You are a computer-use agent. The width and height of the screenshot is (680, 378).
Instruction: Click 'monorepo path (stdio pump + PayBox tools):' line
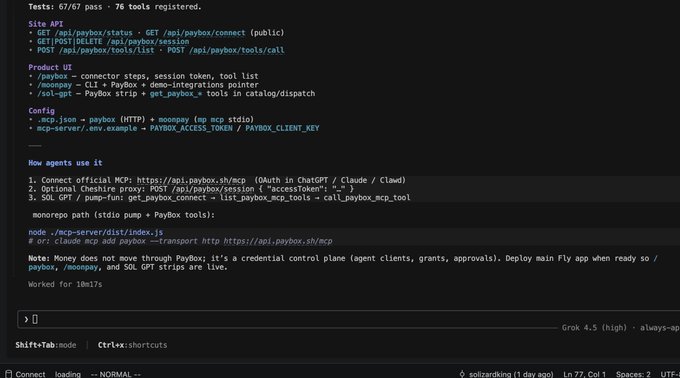[124, 215]
